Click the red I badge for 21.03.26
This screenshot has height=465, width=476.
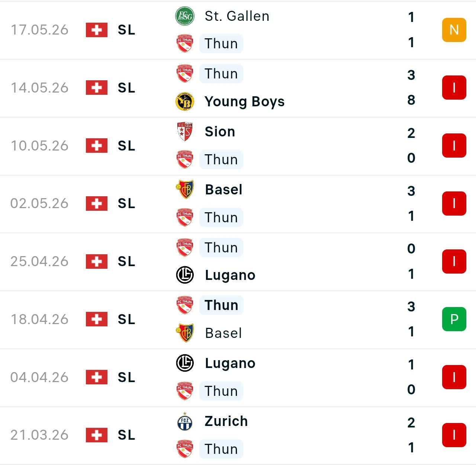tap(454, 435)
